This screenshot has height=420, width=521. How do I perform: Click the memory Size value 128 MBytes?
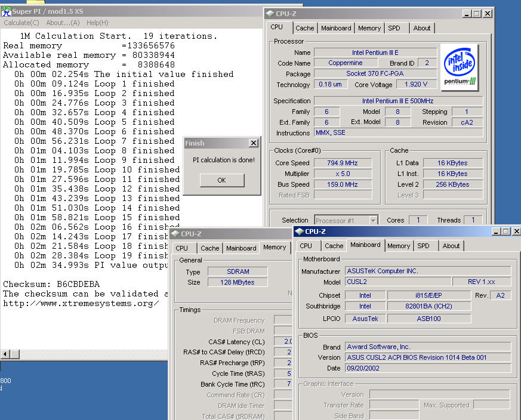coord(238,282)
